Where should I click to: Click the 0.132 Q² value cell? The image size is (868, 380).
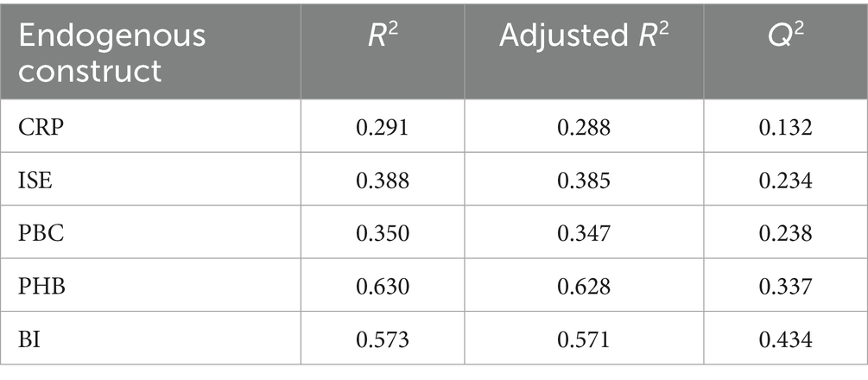785,129
